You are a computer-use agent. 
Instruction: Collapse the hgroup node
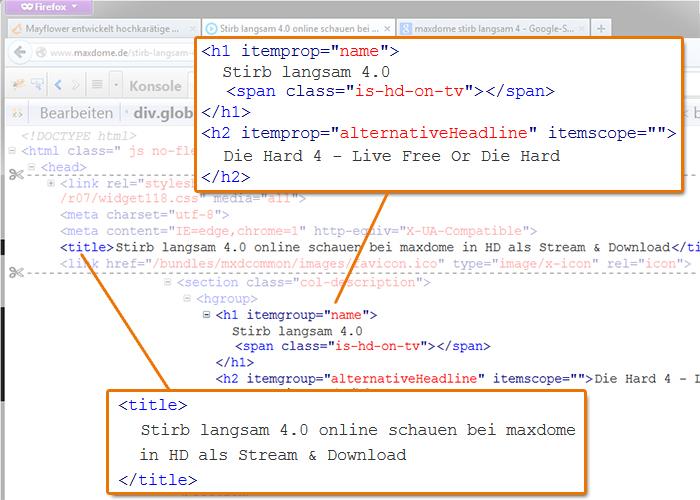(x=187, y=298)
